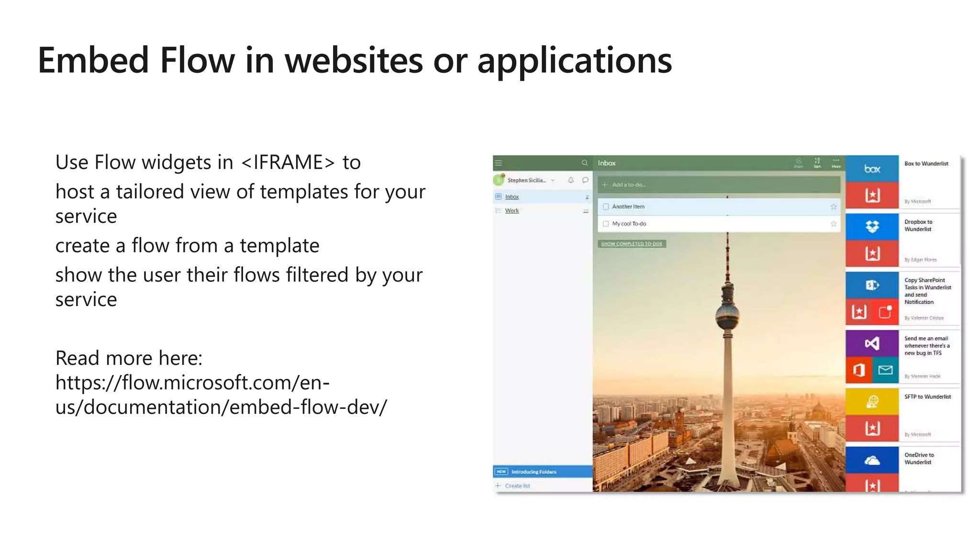Star the My cool To-do item
This screenshot has height=551, width=980.
[x=834, y=224]
